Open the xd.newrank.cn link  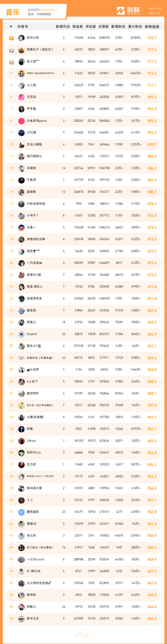[x=48, y=10]
